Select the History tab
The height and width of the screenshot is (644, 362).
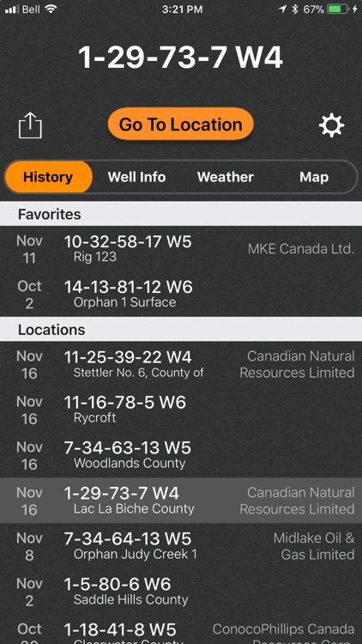[48, 177]
